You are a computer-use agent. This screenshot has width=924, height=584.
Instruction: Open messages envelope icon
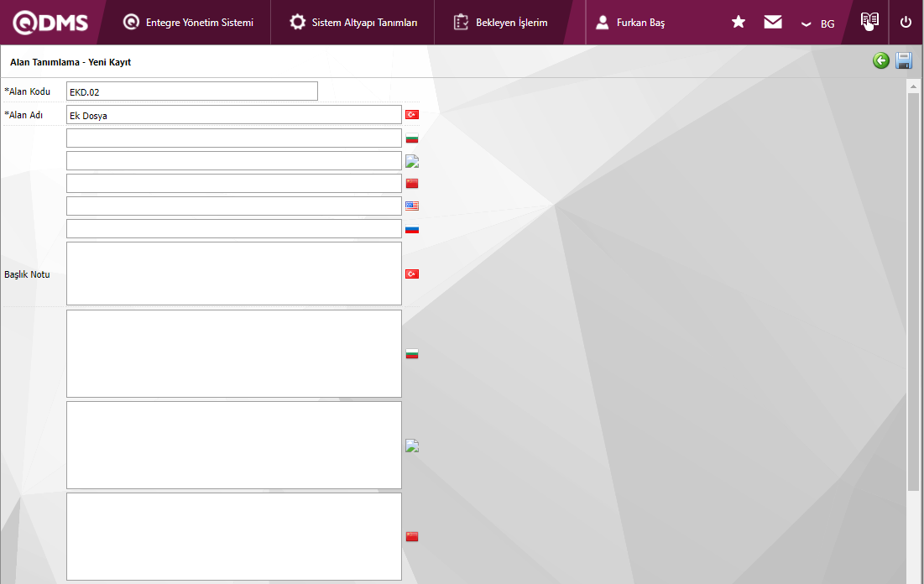point(773,23)
